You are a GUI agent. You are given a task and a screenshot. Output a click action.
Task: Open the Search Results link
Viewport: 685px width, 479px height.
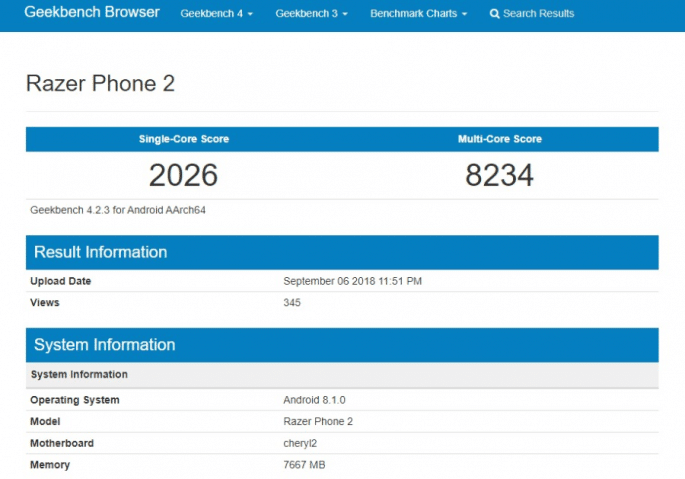[538, 14]
